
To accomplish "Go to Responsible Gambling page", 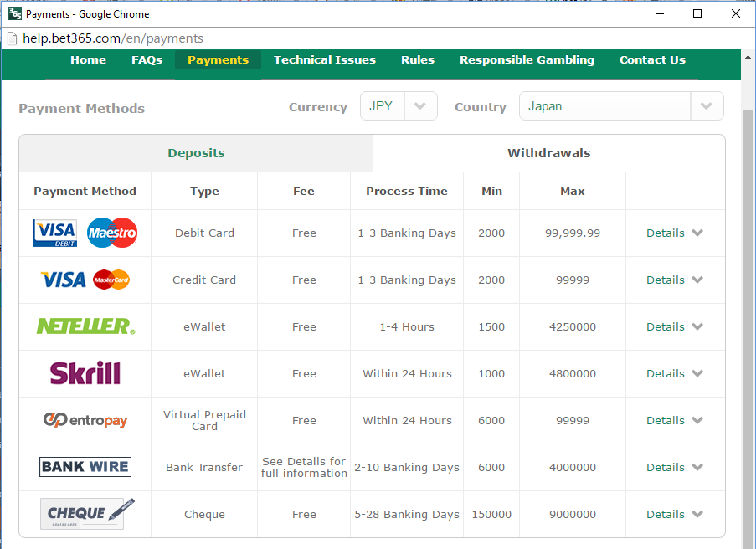I will 527,60.
